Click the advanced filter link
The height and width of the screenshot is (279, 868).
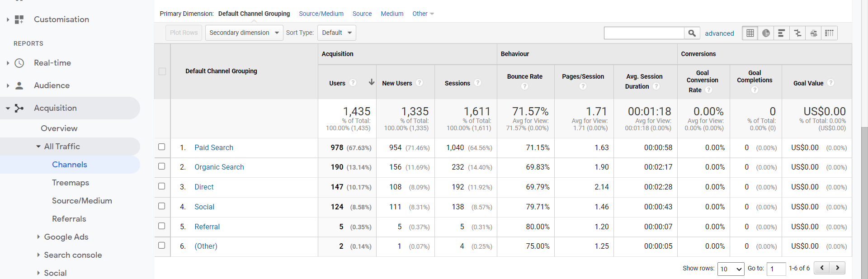[x=719, y=33]
